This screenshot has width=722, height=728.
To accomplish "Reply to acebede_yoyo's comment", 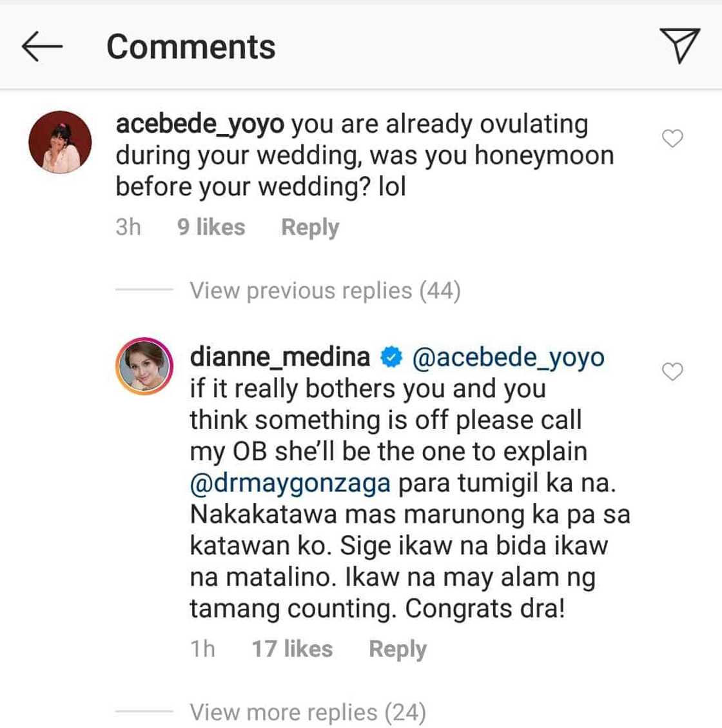I will 309,226.
